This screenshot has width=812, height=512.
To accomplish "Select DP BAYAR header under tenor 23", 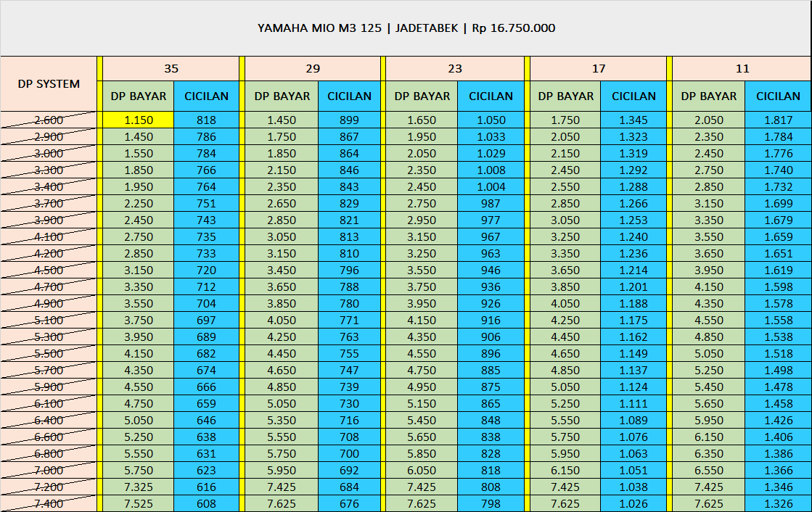I will click(x=422, y=96).
